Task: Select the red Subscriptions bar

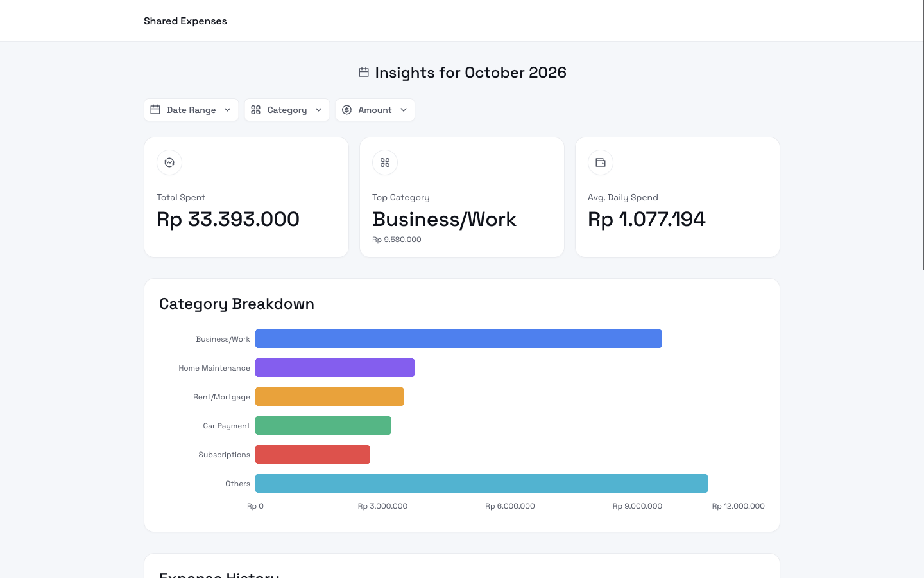Action: (x=313, y=455)
